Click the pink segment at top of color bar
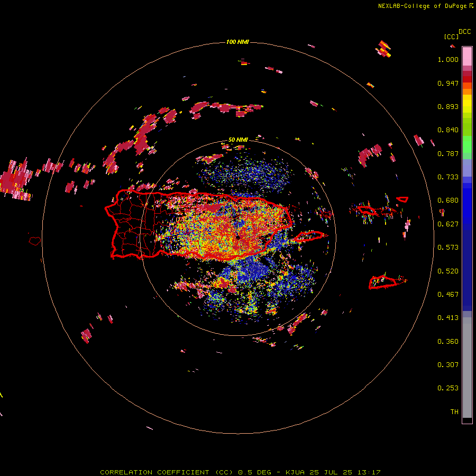 [x=467, y=56]
